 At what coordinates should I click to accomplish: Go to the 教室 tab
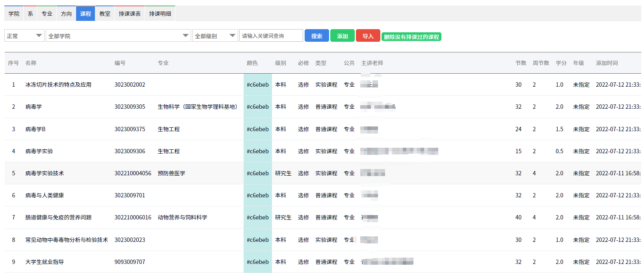tap(105, 13)
